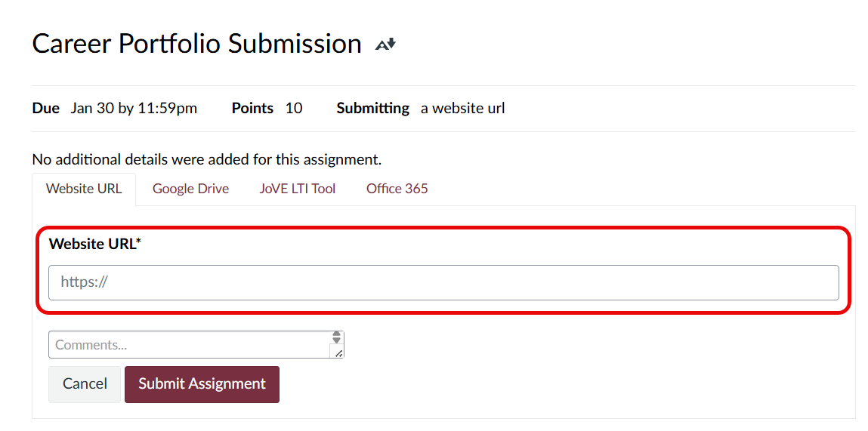This screenshot has width=868, height=431.
Task: Click the Points value 10
Action: point(294,108)
